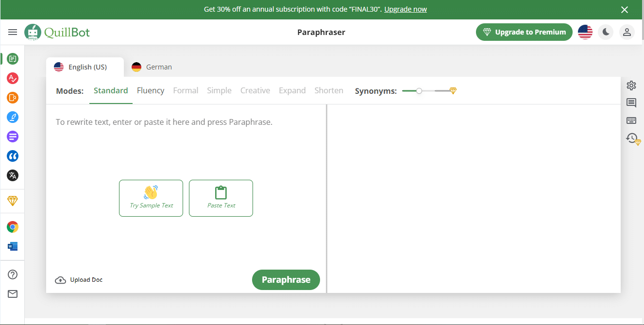The image size is (644, 325).
Task: Open the user account menu
Action: 627,32
